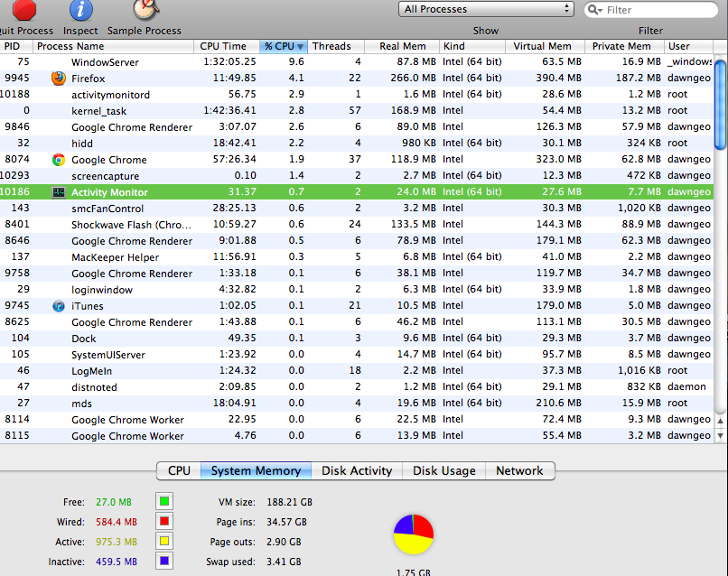Click Firefox CPU time 11:49.85
Viewport: 728px width, 576px height.
click(x=235, y=78)
